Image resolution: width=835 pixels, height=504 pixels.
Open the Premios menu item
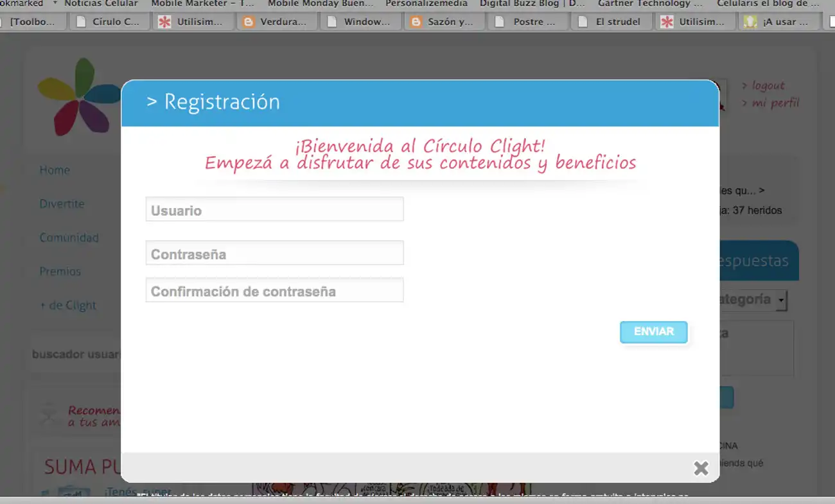(60, 272)
